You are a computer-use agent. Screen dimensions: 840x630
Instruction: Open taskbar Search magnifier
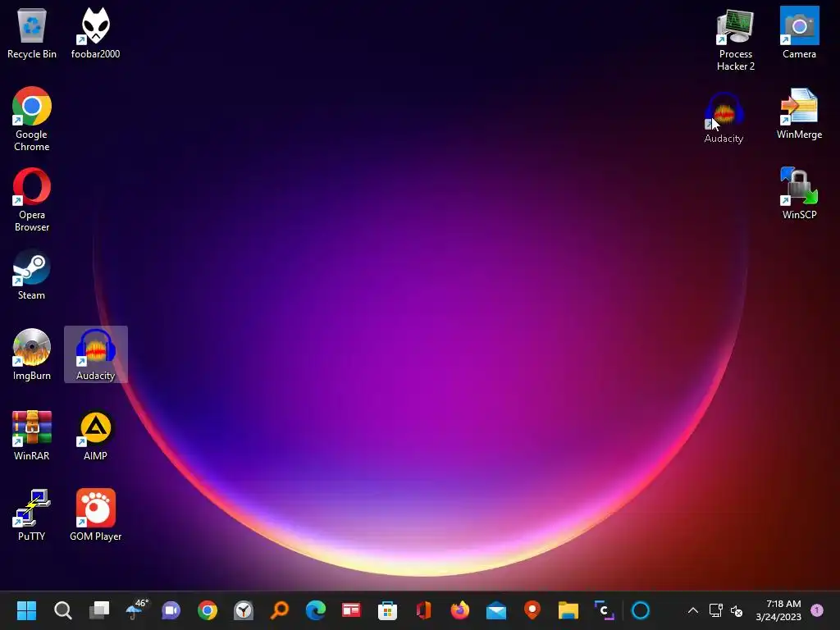pyautogui.click(x=62, y=610)
